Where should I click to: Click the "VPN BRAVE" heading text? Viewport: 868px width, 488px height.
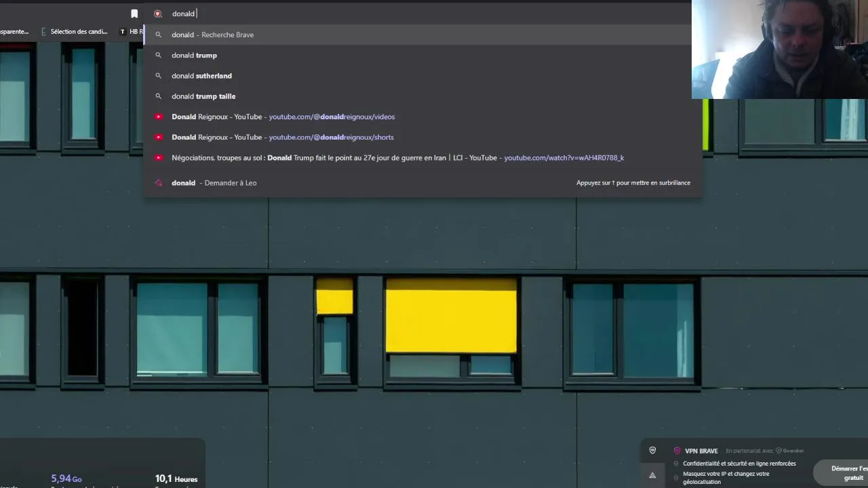point(701,451)
